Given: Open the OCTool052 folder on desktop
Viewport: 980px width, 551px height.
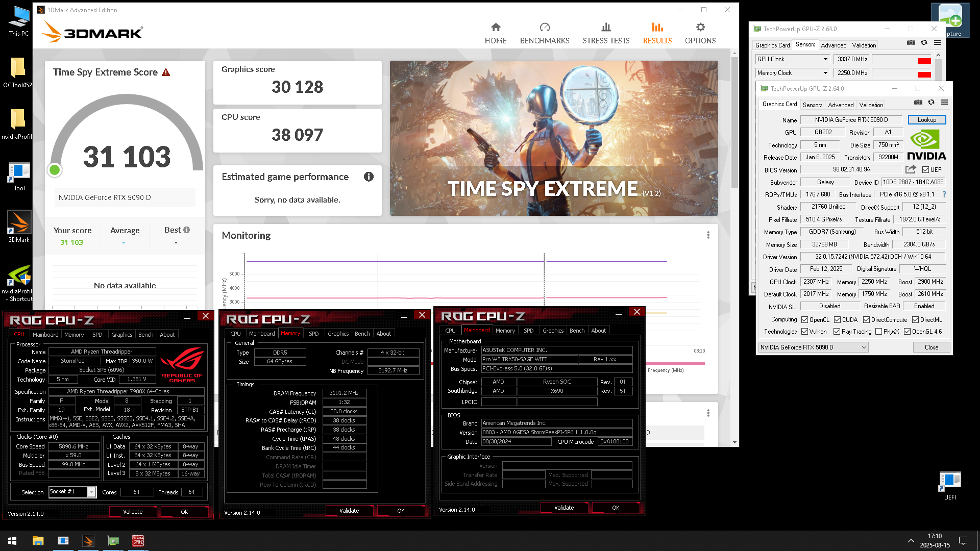Looking at the screenshot, I should [x=17, y=72].
